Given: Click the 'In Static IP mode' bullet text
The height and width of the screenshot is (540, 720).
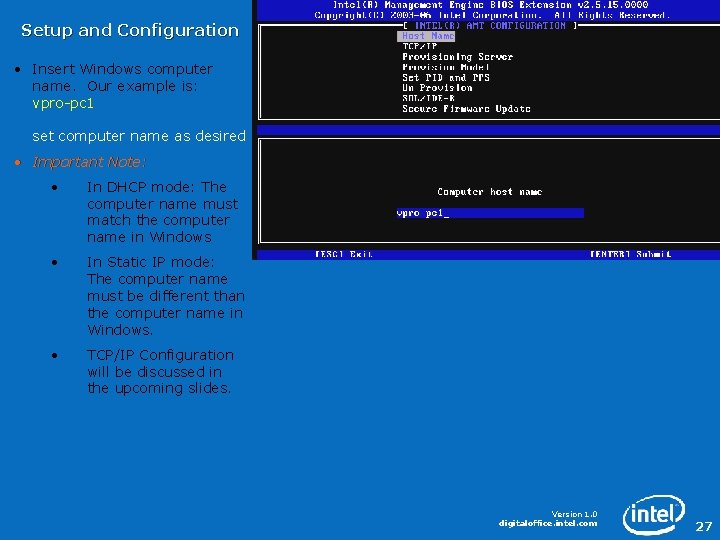Looking at the screenshot, I should coord(165,296).
